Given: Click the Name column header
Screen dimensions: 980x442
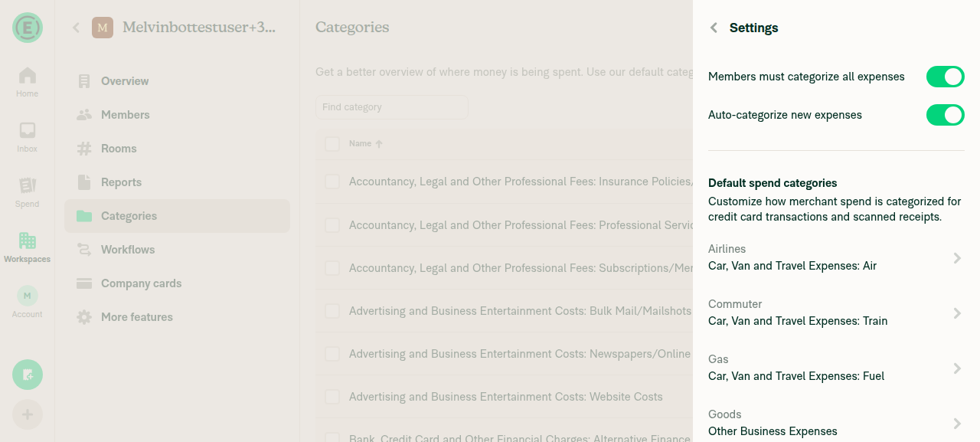Looking at the screenshot, I should [x=360, y=144].
